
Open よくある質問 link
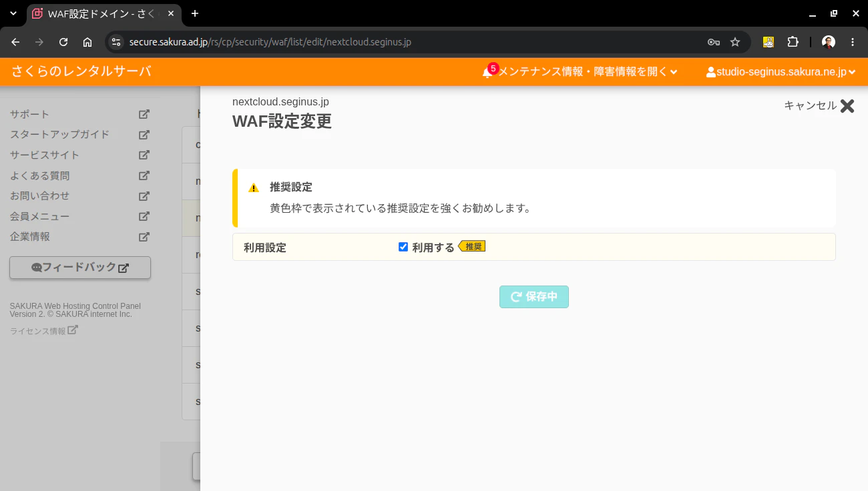click(40, 175)
